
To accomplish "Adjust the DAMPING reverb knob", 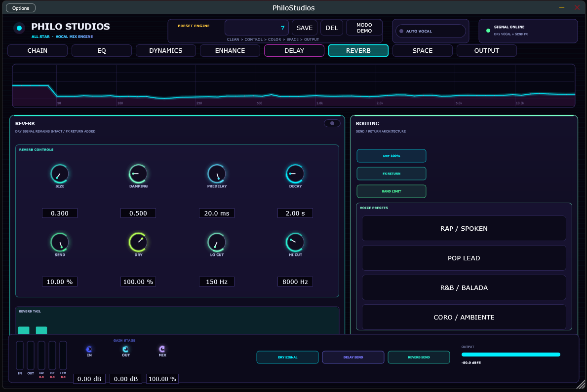I will click(x=138, y=174).
